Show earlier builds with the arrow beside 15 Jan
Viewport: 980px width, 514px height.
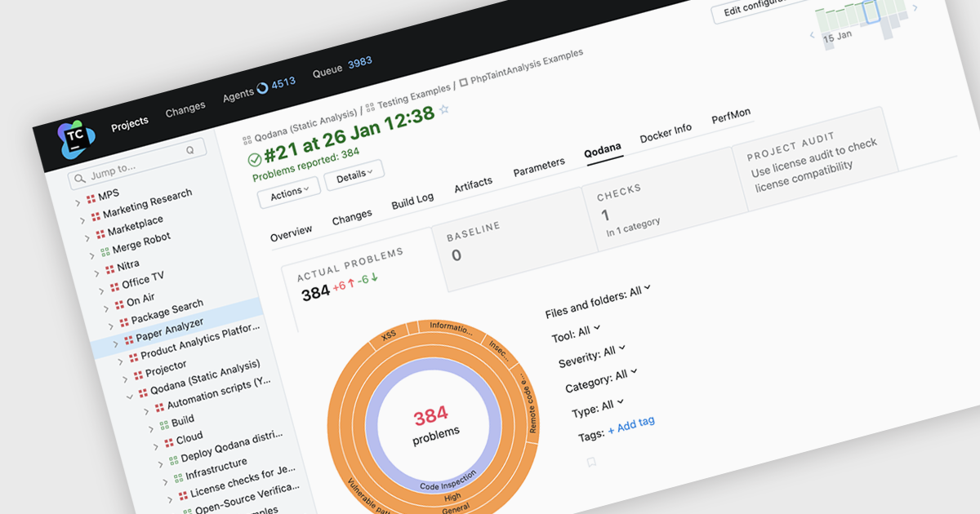click(x=812, y=35)
